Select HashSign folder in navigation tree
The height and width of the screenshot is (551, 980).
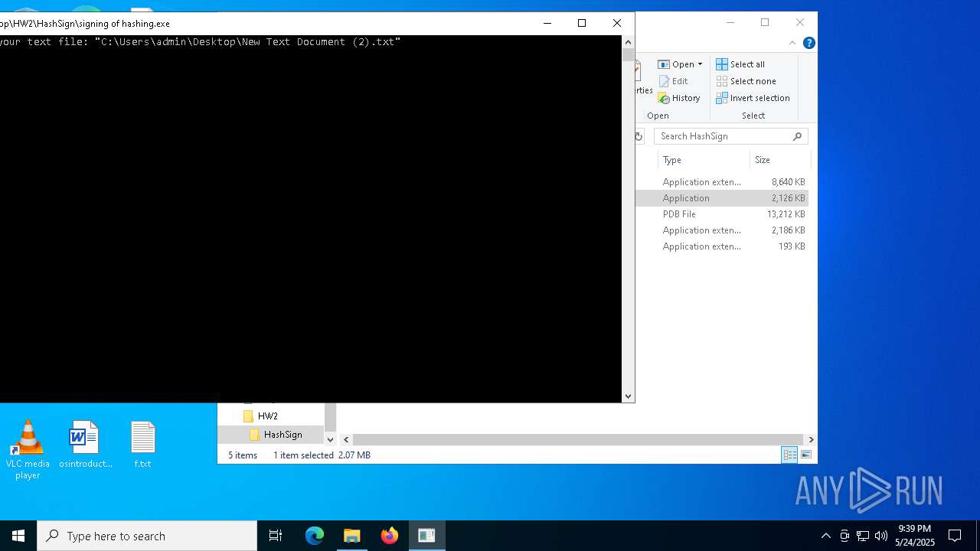[x=276, y=435]
